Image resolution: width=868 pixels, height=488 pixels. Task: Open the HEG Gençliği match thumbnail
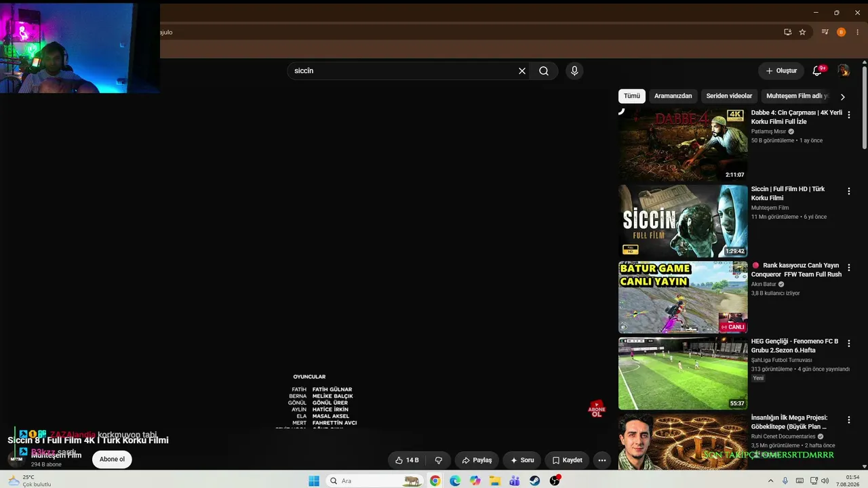[683, 373]
